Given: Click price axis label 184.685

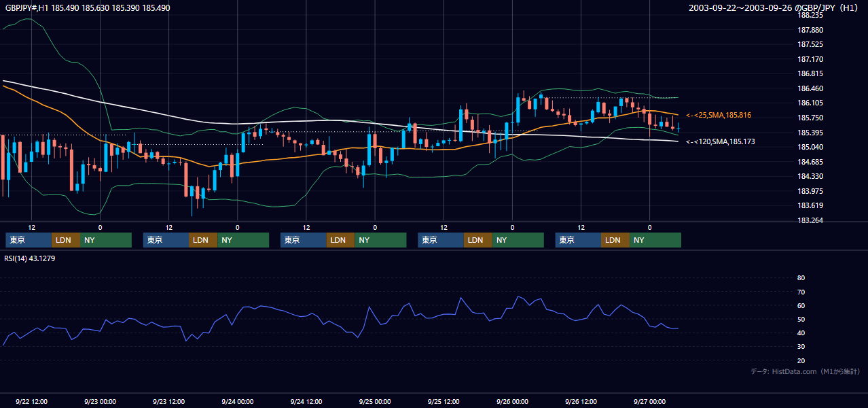Looking at the screenshot, I should [810, 162].
